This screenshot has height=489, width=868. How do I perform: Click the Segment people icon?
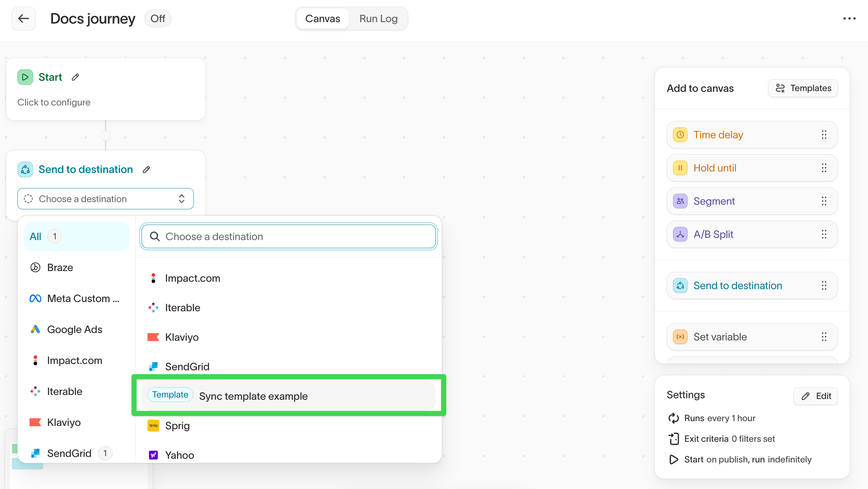point(680,201)
